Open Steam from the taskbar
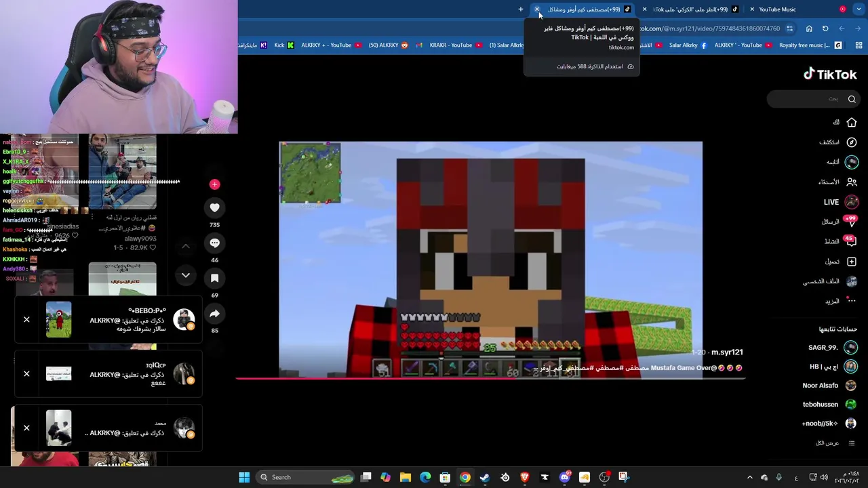Screen dimensions: 868x488 click(485, 477)
